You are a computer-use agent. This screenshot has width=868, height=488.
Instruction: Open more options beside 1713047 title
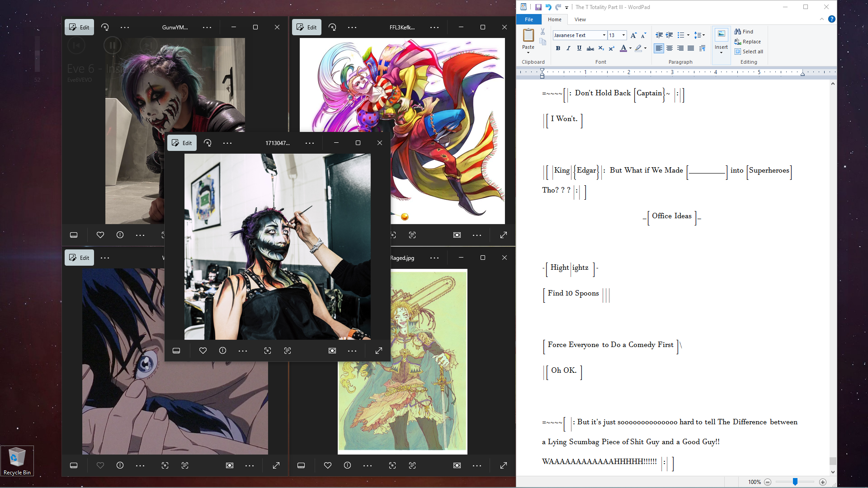tap(310, 143)
